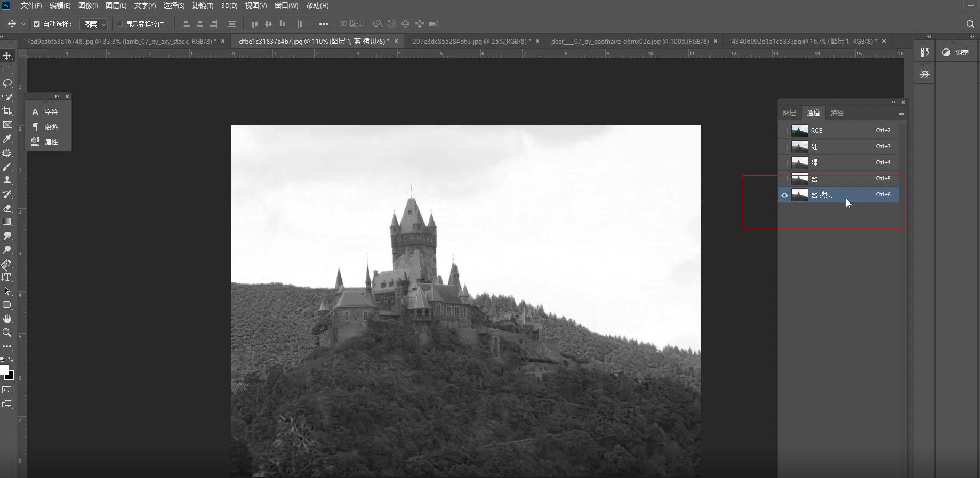Open the 图层 auto-select dropdown
Viewport: 980px width, 478px height.
click(95, 25)
